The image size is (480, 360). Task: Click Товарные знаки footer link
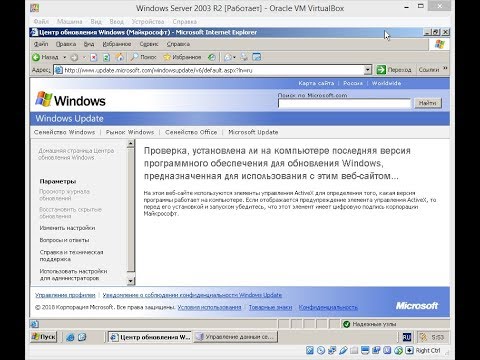(270, 307)
